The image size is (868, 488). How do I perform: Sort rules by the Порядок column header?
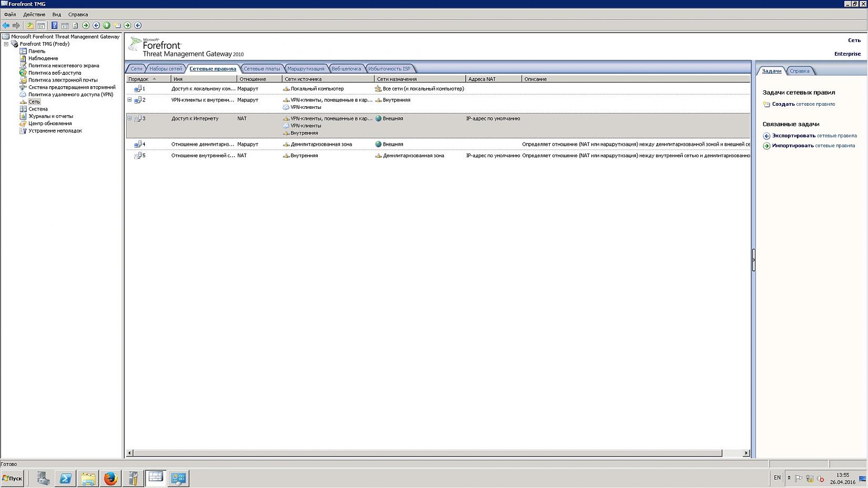click(148, 79)
